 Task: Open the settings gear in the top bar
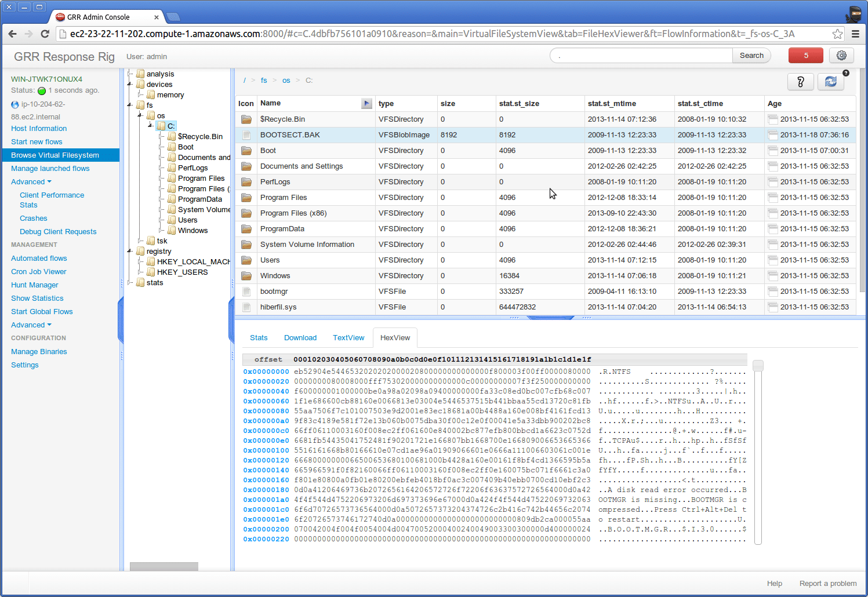point(841,55)
